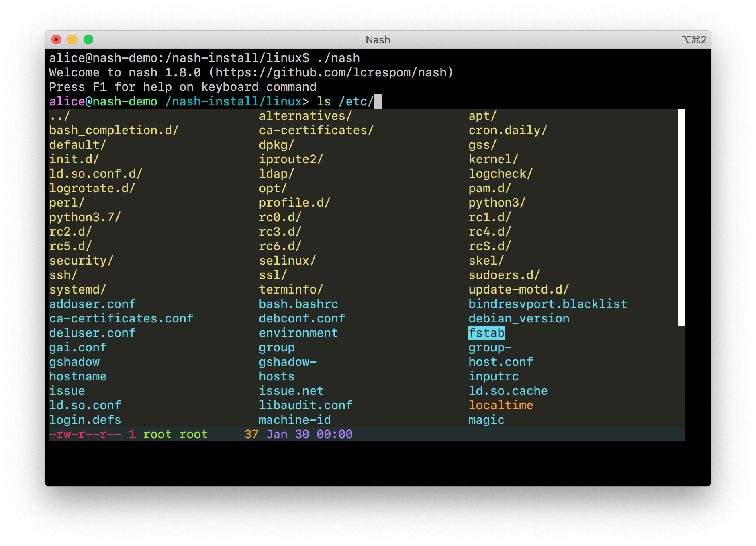
Task: Select the update-motd.d/ entry
Action: point(519,289)
